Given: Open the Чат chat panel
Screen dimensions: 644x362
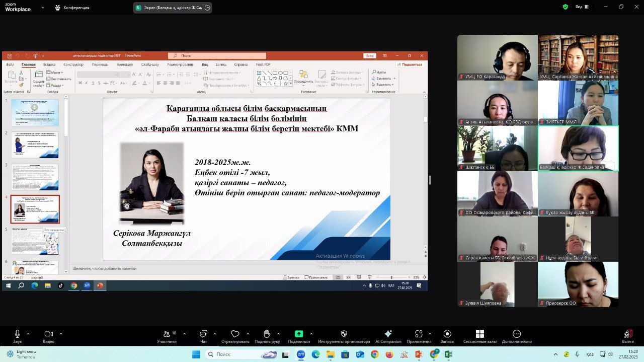Looking at the screenshot, I should point(203,334).
